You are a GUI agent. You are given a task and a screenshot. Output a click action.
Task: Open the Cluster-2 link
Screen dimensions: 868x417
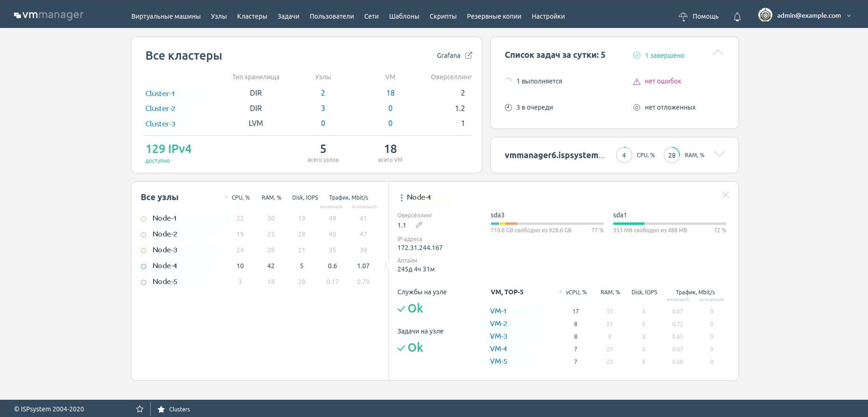[x=160, y=108]
